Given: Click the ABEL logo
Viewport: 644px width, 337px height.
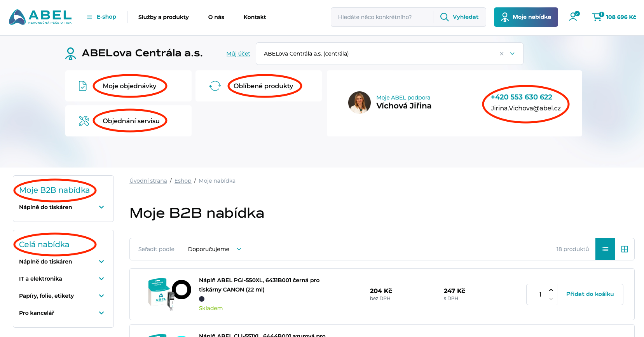Looking at the screenshot, I should coord(40,17).
